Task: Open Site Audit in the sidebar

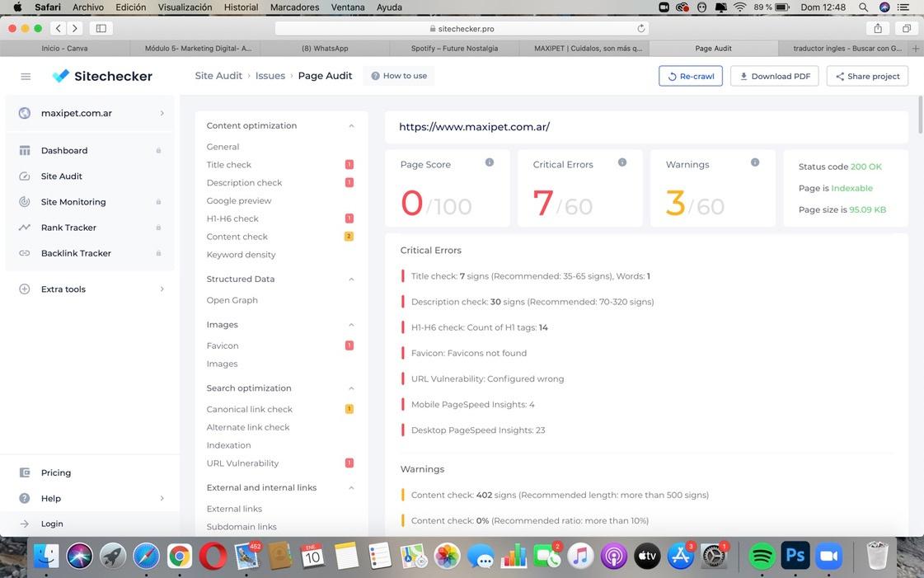Action: click(61, 176)
